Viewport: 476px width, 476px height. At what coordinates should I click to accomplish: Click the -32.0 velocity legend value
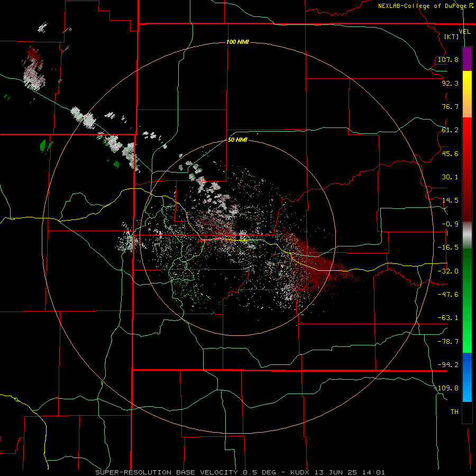pos(448,271)
